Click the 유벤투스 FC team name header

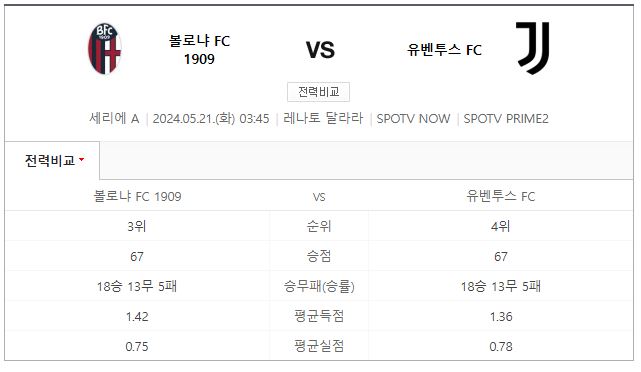tap(444, 50)
